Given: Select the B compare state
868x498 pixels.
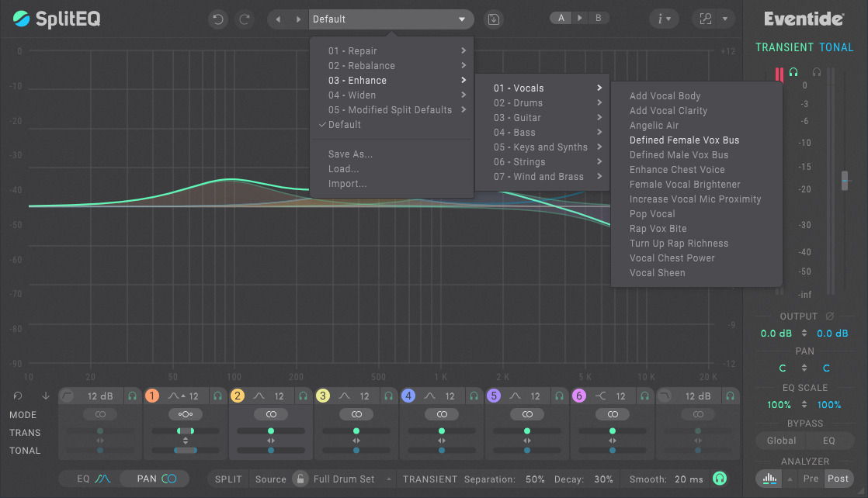Looking at the screenshot, I should [599, 19].
